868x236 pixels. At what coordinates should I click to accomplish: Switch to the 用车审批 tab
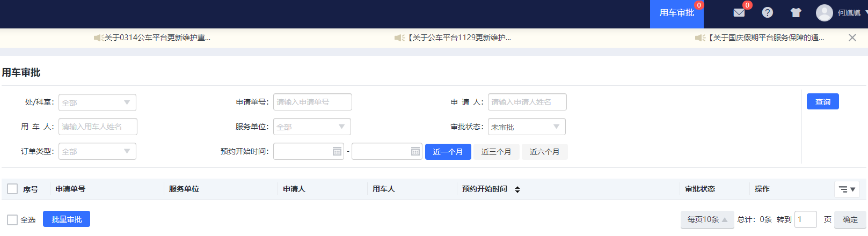[x=676, y=13]
